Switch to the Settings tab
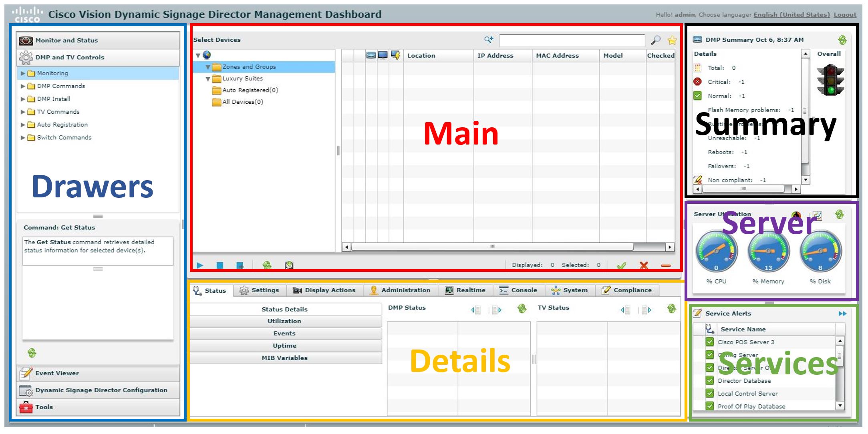This screenshot has height=434, width=868. point(260,290)
